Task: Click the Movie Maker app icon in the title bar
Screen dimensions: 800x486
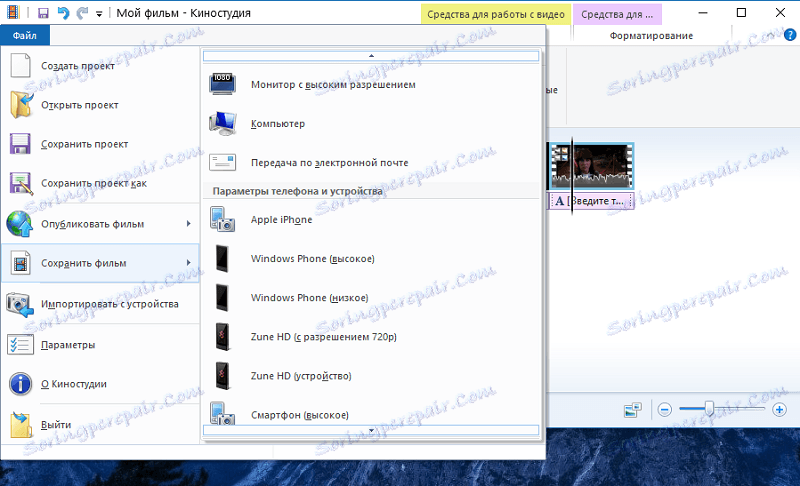Action: click(13, 13)
